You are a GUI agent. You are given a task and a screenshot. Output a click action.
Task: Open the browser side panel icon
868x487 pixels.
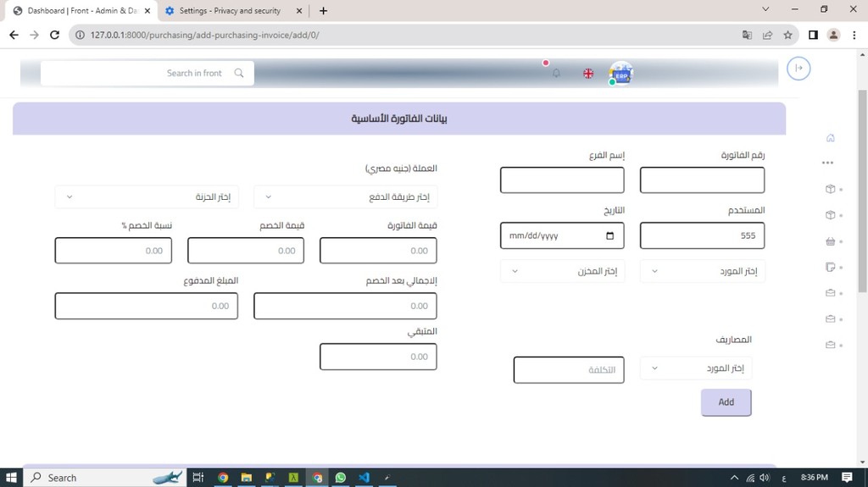point(813,35)
